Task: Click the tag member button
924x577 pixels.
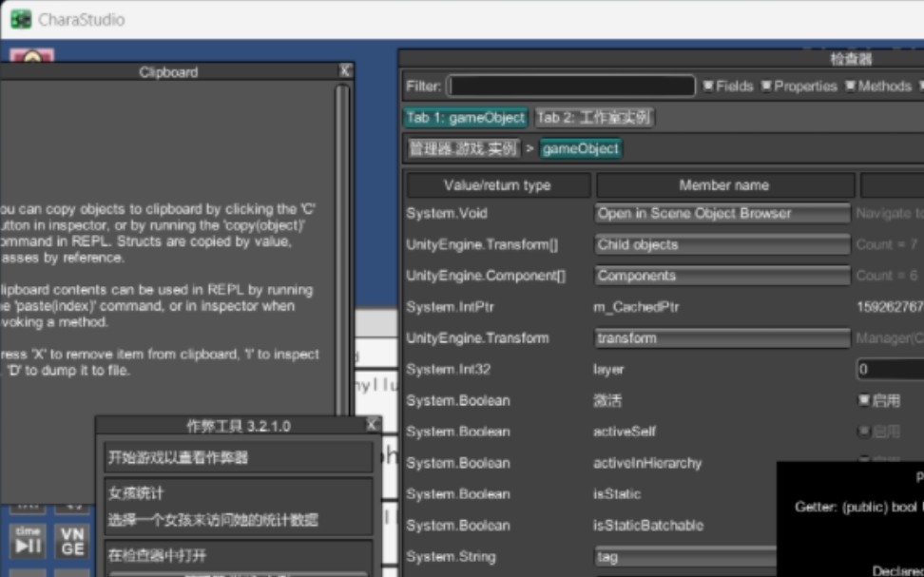Action: click(x=685, y=557)
